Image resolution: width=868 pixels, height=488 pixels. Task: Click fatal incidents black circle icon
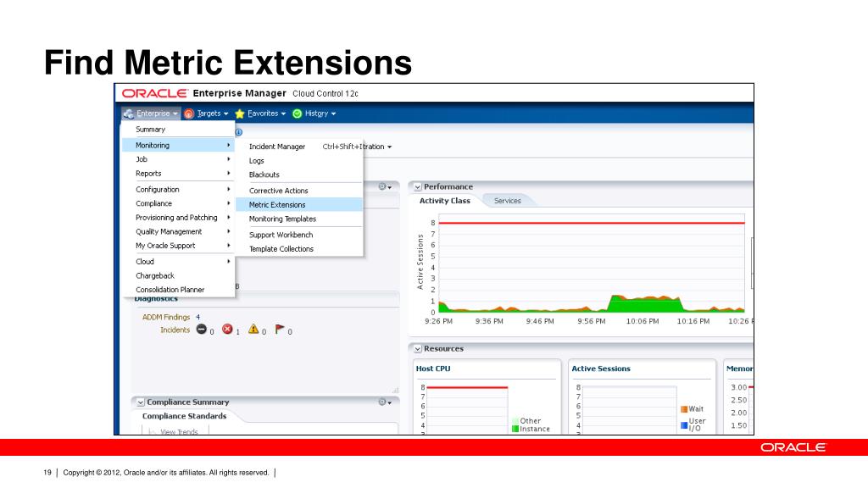click(202, 330)
